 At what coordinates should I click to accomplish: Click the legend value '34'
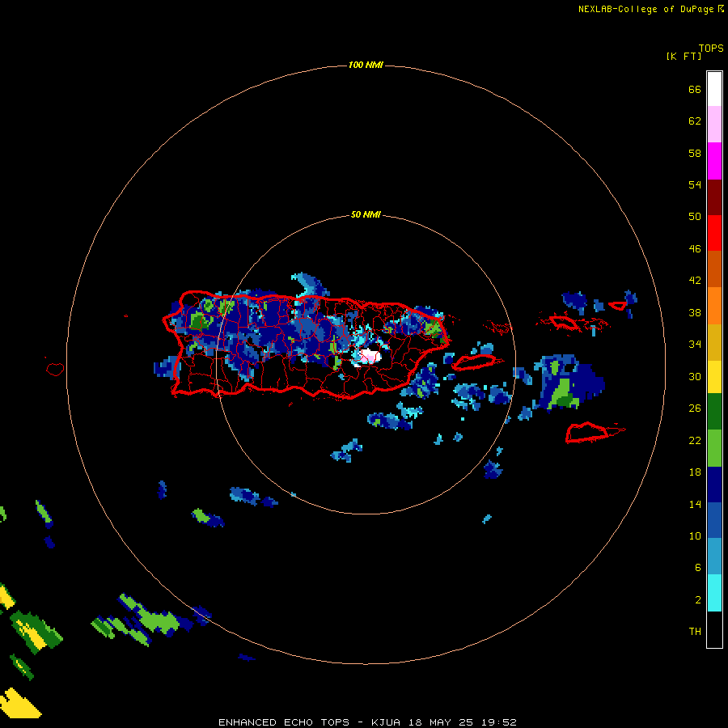(695, 345)
